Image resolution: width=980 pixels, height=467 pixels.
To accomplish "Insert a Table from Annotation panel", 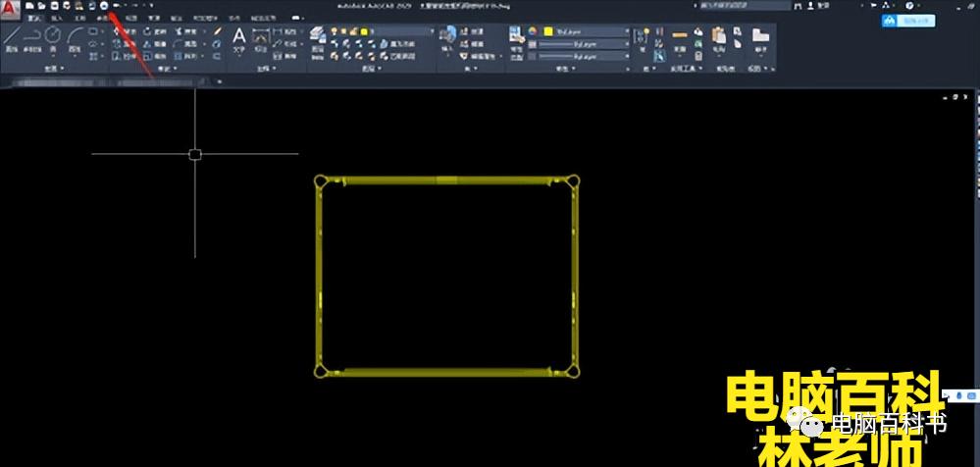I will coord(284,56).
